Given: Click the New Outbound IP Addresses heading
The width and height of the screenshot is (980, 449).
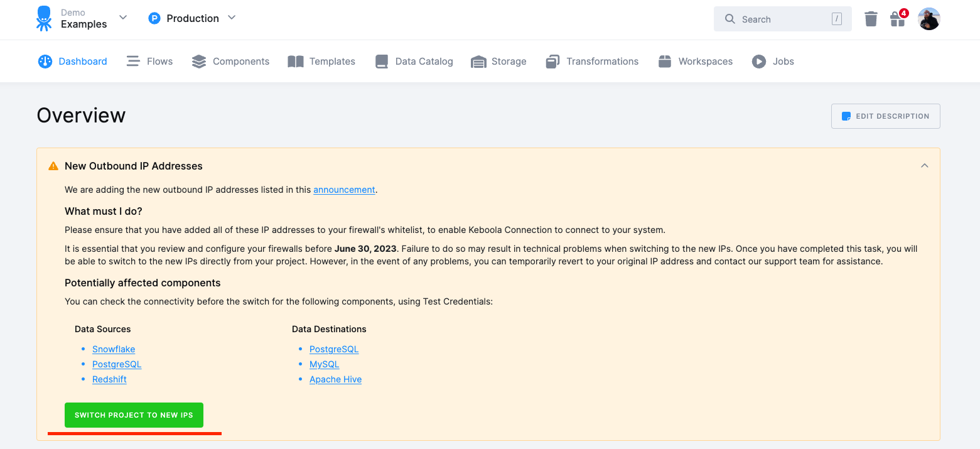Looking at the screenshot, I should coord(134,166).
